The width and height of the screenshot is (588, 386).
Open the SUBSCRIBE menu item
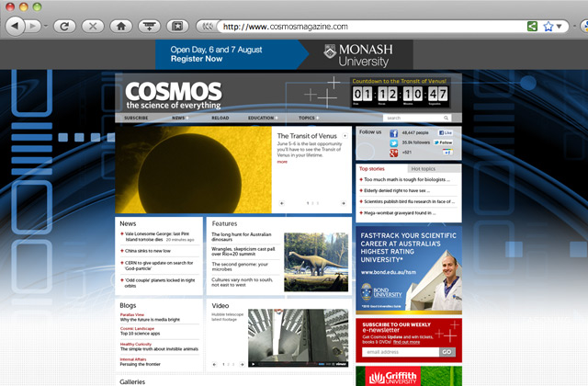pos(136,118)
